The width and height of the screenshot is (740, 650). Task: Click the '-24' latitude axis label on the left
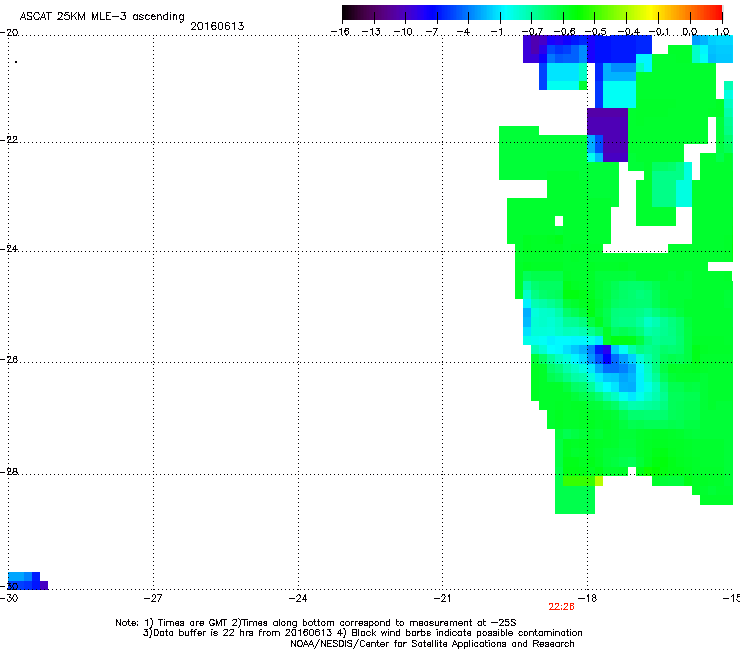tap(9, 249)
